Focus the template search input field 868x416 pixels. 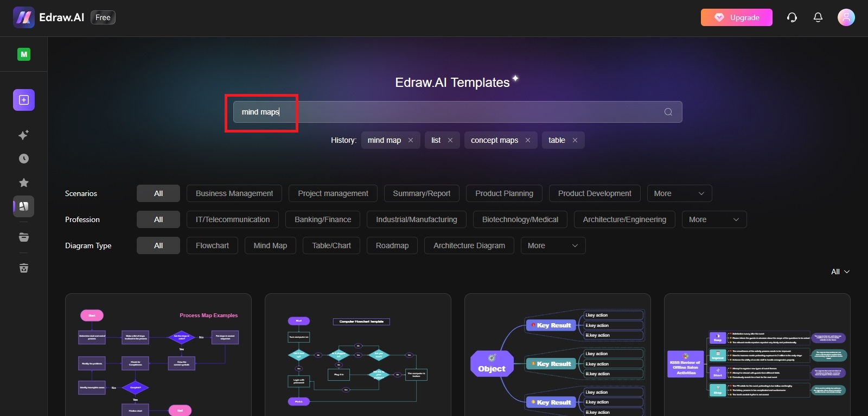click(458, 112)
